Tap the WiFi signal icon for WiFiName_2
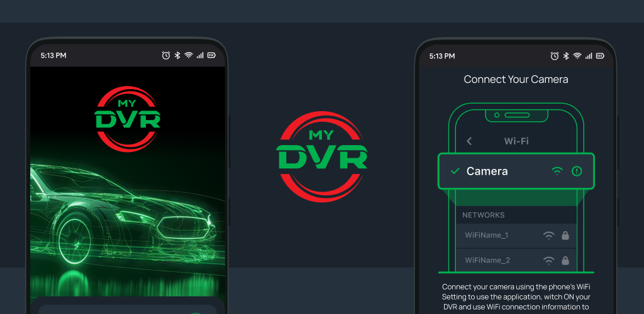The height and width of the screenshot is (314, 644). (x=548, y=260)
